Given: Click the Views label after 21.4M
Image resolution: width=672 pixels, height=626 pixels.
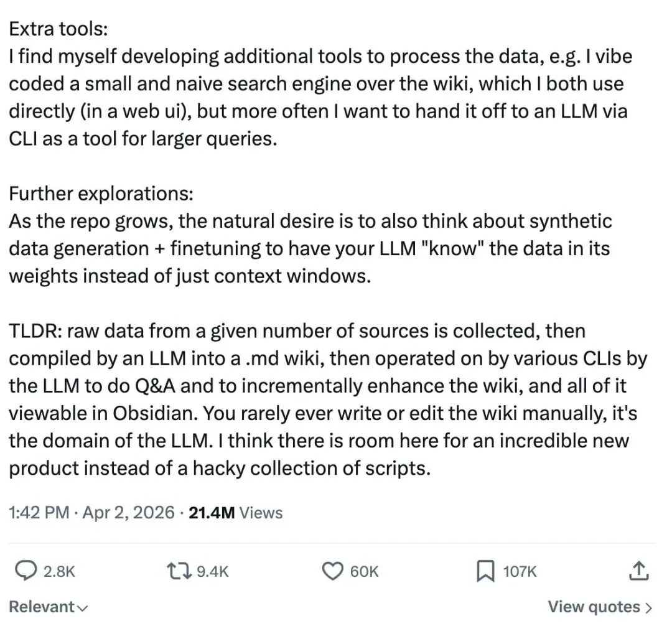Looking at the screenshot, I should tap(261, 513).
